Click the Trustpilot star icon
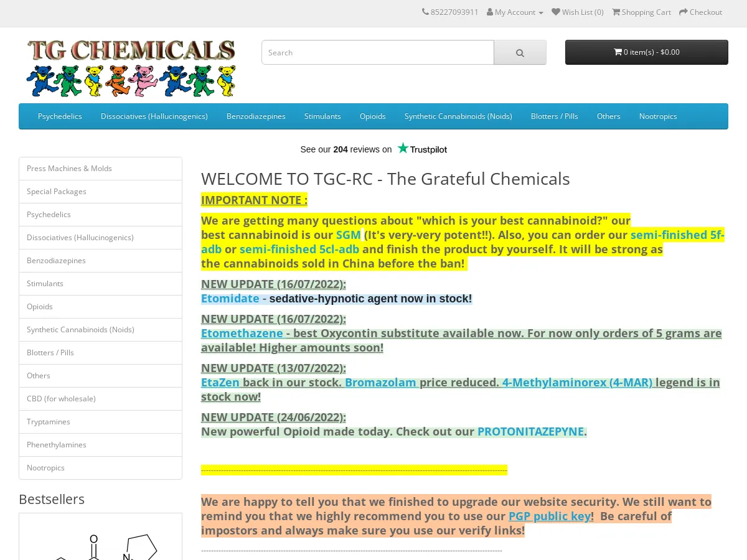The width and height of the screenshot is (747, 560). tap(403, 147)
